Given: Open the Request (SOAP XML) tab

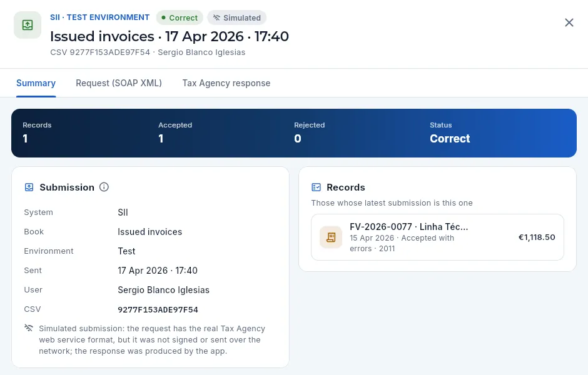Looking at the screenshot, I should [x=119, y=83].
